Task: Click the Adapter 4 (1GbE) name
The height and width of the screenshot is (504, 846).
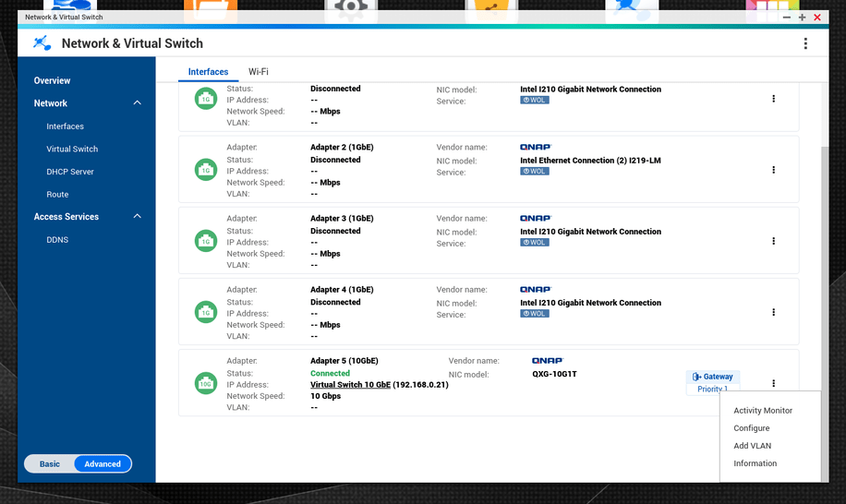Action: coord(342,290)
